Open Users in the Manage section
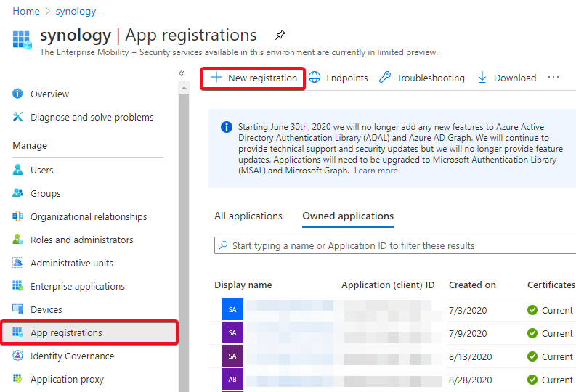This screenshot has width=576, height=392. point(42,170)
